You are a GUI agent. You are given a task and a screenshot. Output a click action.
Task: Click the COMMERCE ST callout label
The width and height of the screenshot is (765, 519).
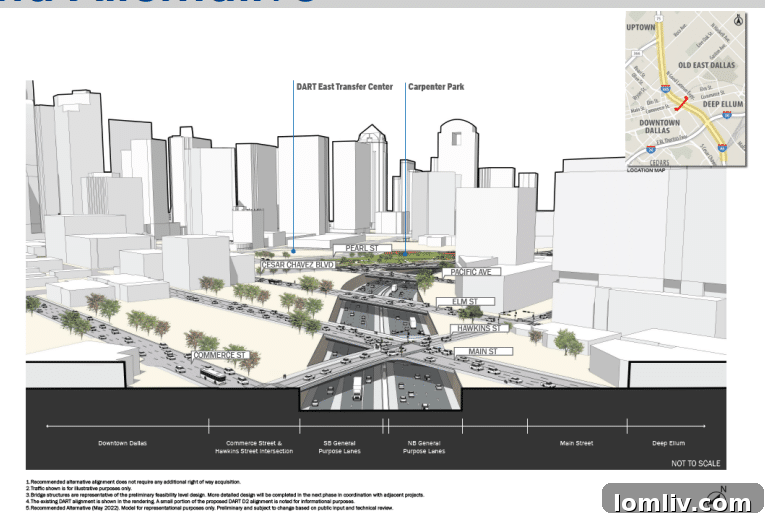[x=219, y=355]
